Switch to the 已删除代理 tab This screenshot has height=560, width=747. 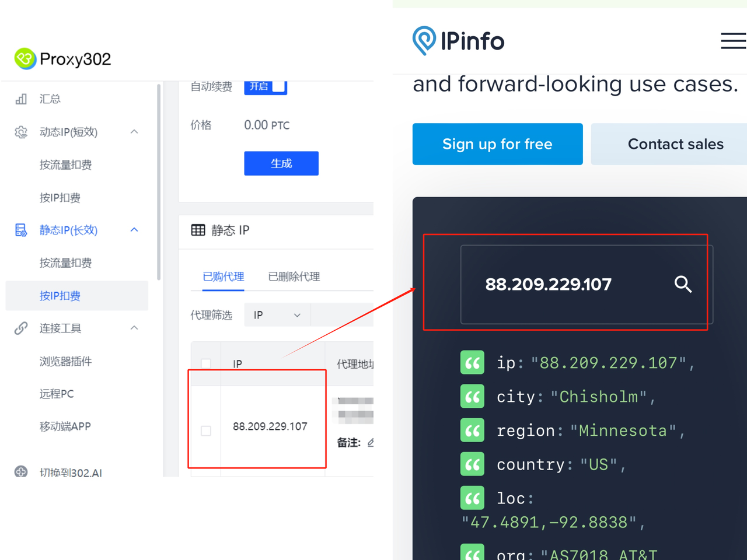coord(294,276)
